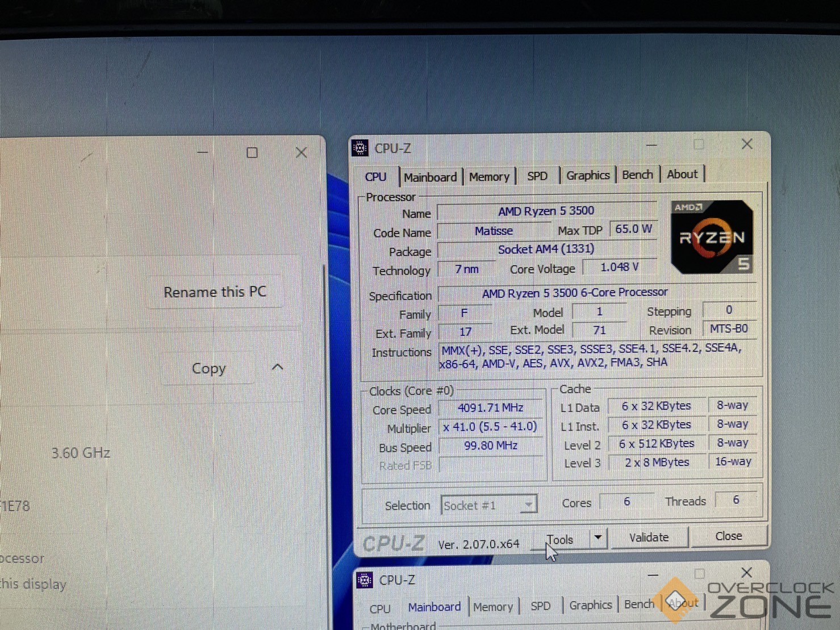The image size is (840, 630).
Task: Click the Technology value 7 nm
Action: (466, 269)
